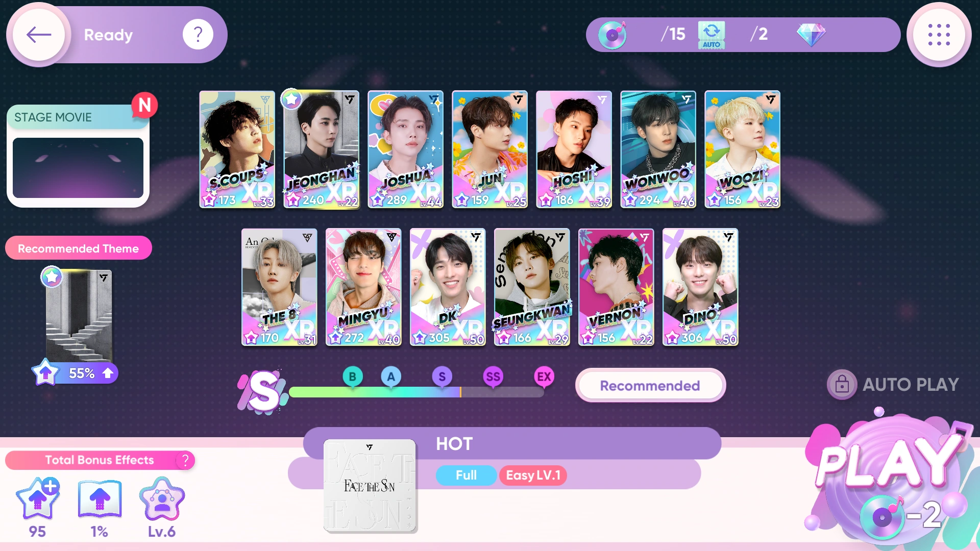Viewport: 980px width, 551px height.
Task: Select the Recommended Theme label
Action: tap(78, 248)
